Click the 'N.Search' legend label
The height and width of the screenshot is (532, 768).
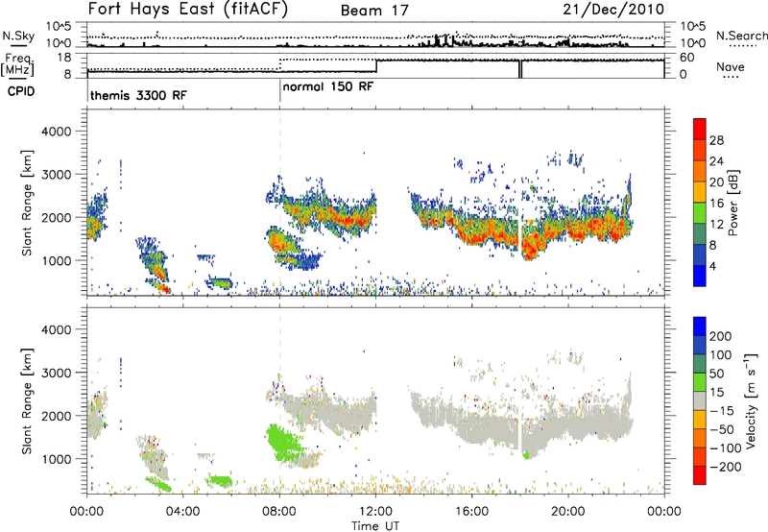[x=741, y=36]
